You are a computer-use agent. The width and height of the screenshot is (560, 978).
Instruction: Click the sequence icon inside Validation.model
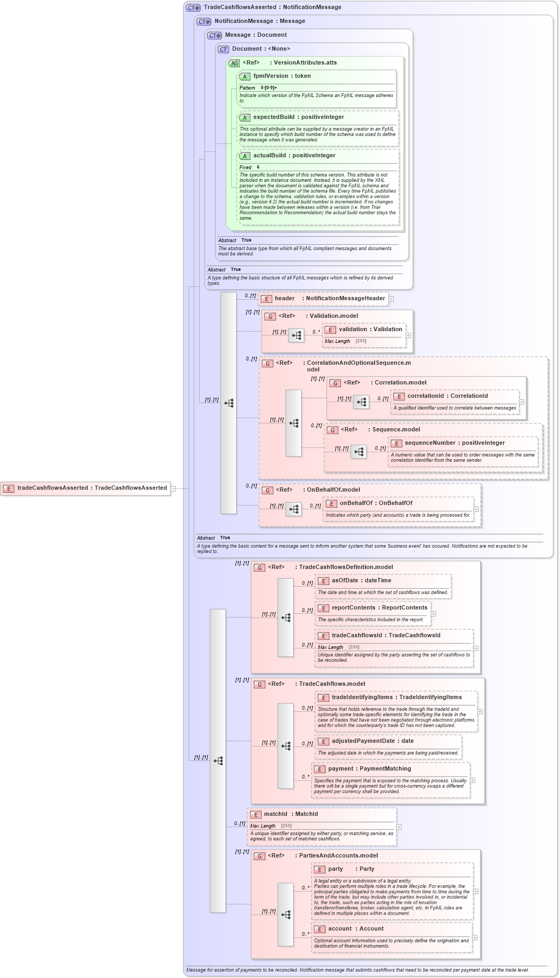point(296,335)
